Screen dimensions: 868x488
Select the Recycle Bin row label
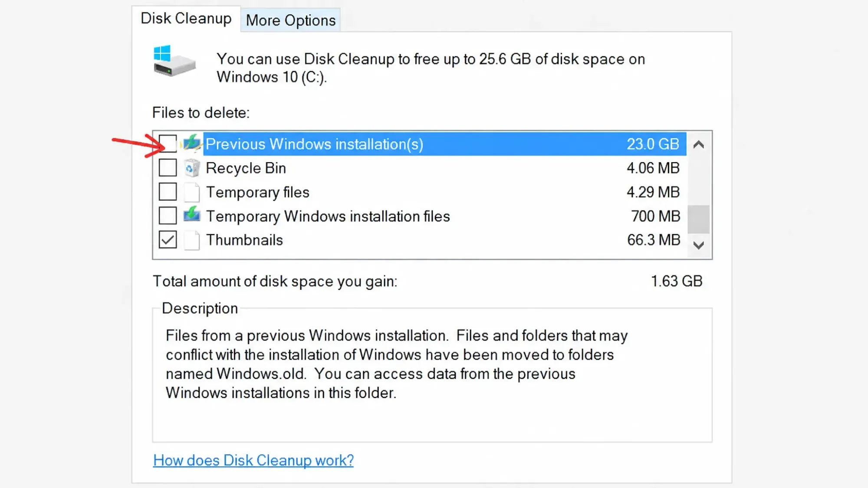point(246,168)
